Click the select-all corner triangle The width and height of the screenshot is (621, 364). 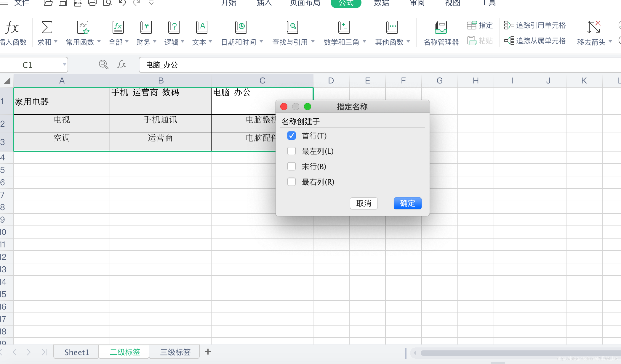7,81
